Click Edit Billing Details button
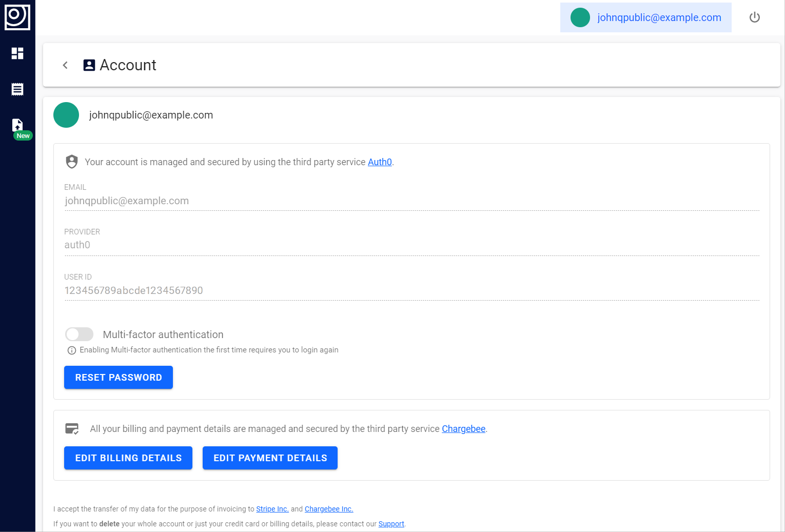Image resolution: width=785 pixels, height=532 pixels. (x=128, y=458)
